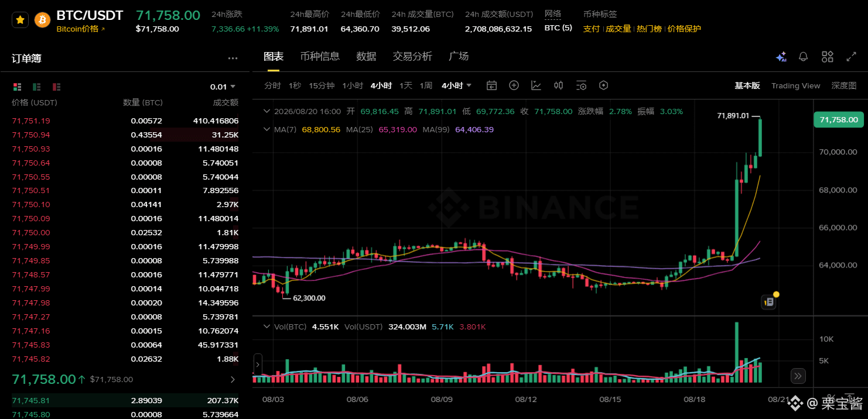Click the 成交额 column header
This screenshot has height=419, width=868.
tap(225, 102)
